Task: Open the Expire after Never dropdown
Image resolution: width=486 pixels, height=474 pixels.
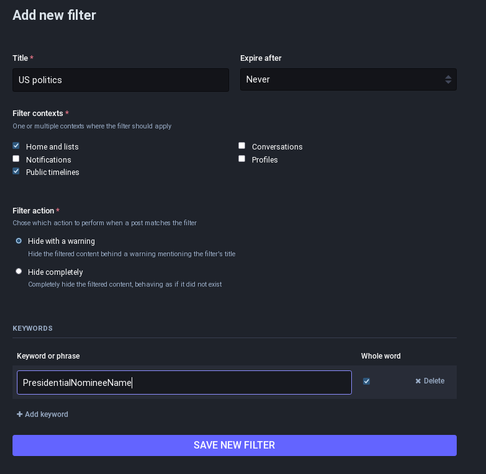Action: click(x=348, y=80)
